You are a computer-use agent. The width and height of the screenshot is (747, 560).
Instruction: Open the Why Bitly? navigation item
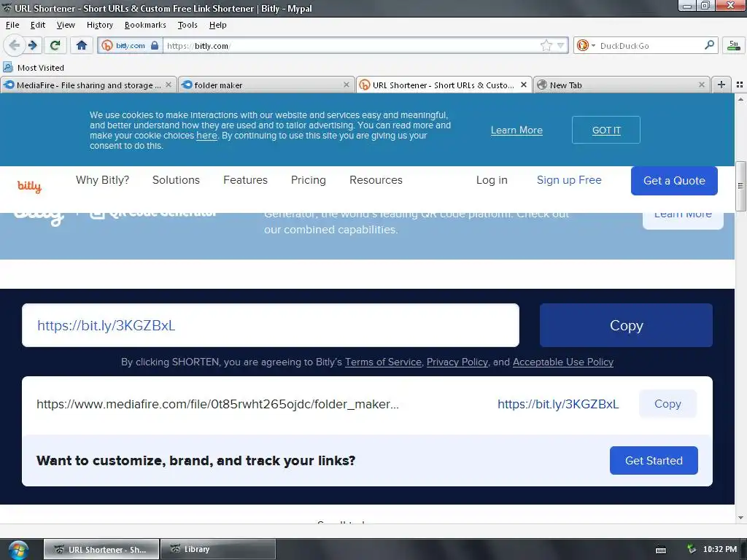[x=102, y=180]
